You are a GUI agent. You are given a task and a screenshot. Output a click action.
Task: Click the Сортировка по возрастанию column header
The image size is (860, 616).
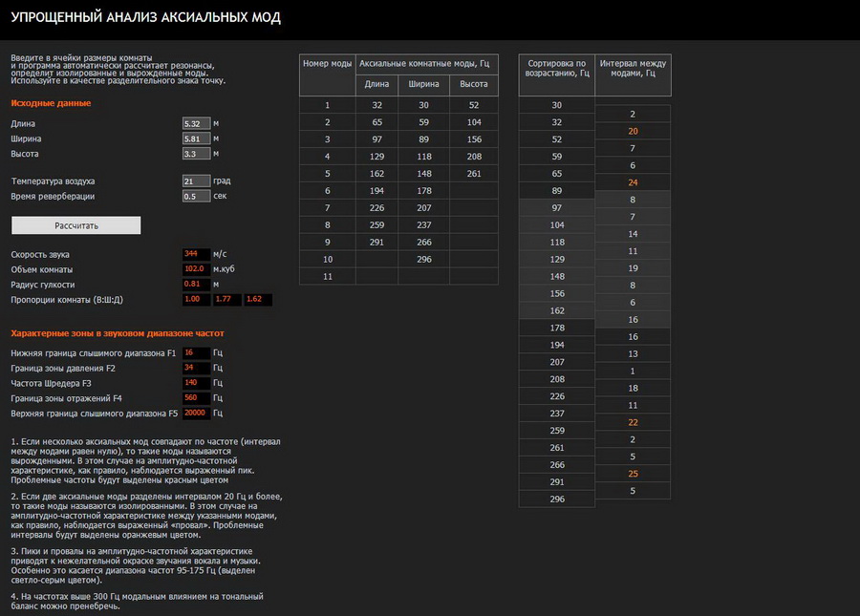coord(557,68)
